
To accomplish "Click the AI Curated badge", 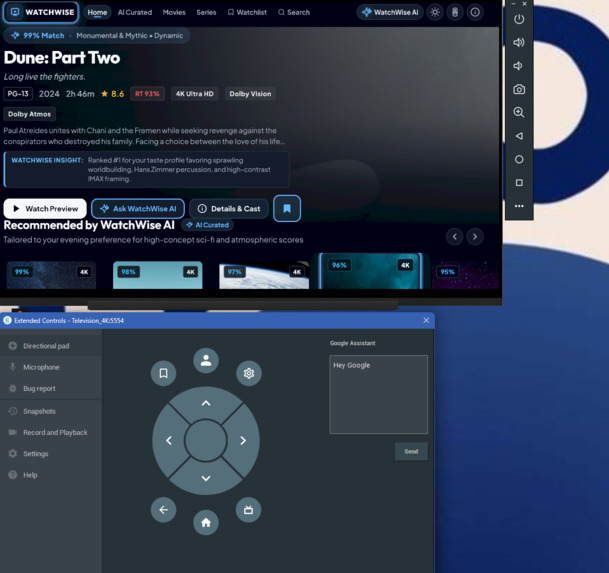I will 208,225.
